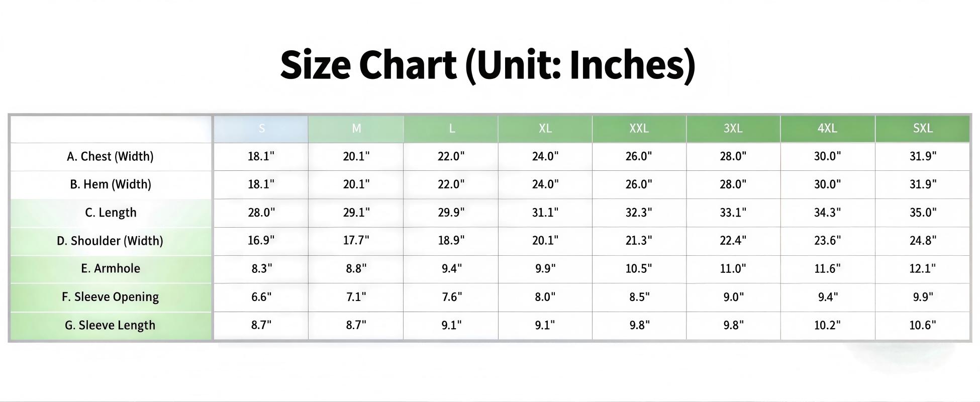Select the B. Hem (Width) row label

point(110,184)
